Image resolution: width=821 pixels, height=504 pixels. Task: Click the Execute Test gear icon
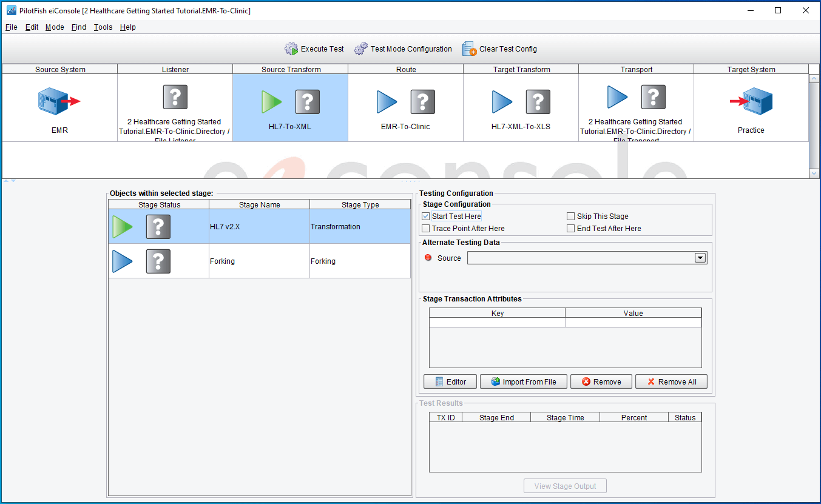click(291, 49)
